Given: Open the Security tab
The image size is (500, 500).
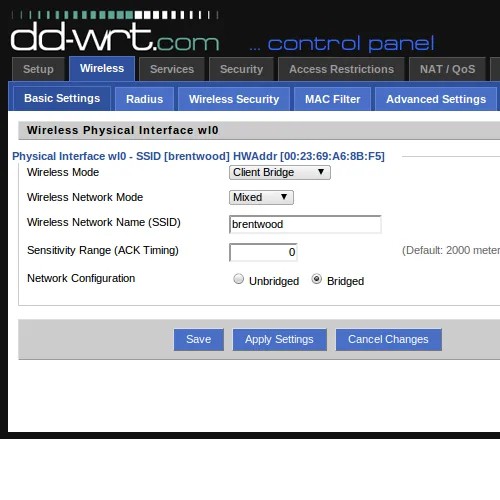Looking at the screenshot, I should click(241, 69).
